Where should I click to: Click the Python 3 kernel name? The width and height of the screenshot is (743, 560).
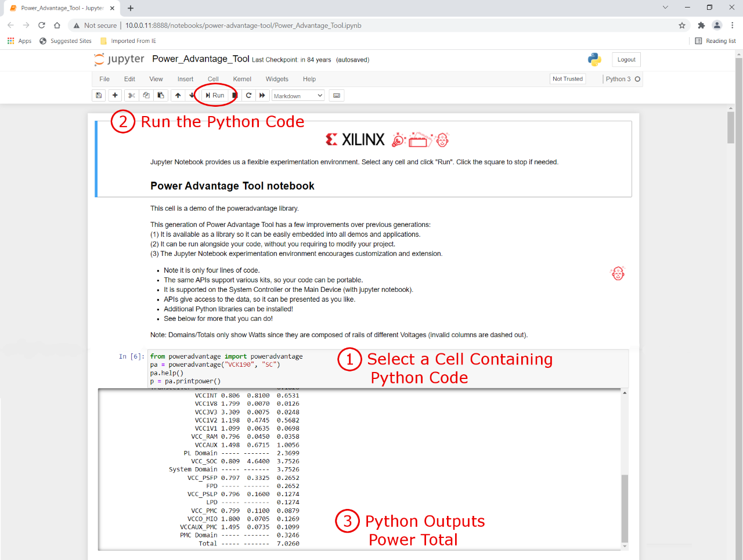pyautogui.click(x=618, y=79)
